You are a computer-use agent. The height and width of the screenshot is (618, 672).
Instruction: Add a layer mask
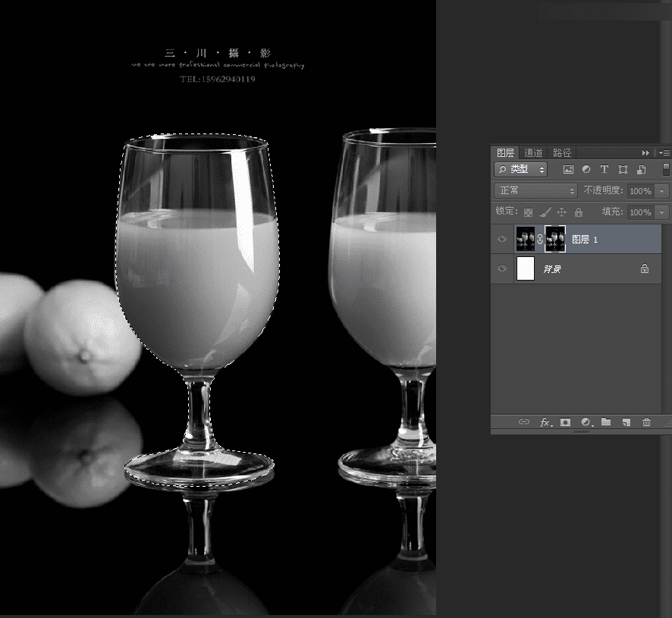pyautogui.click(x=565, y=422)
